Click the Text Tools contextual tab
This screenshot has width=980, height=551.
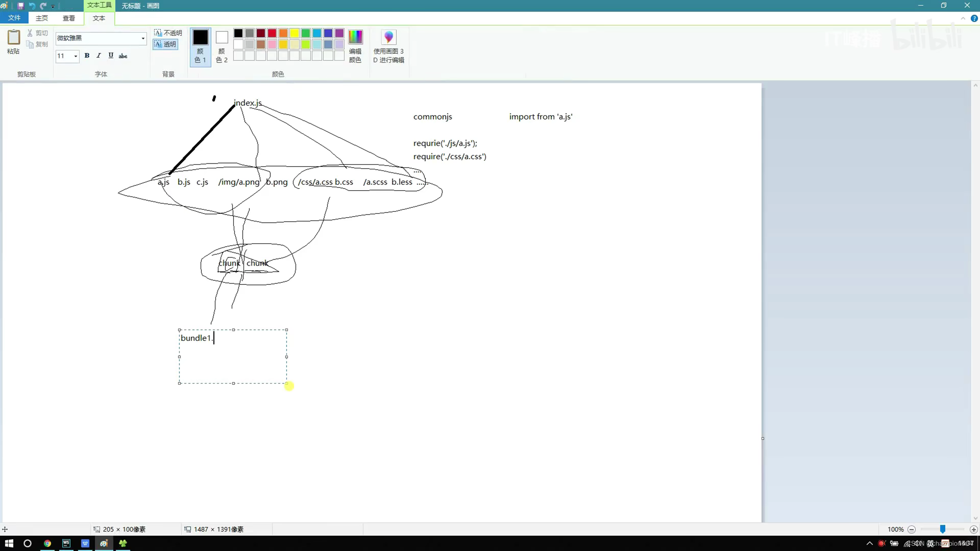point(99,5)
